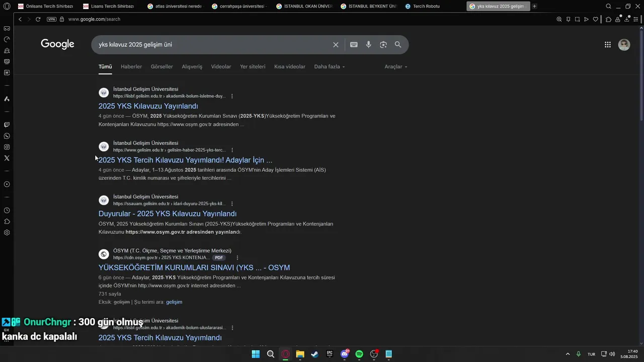Expand the Araçlar tools dropdown
Image resolution: width=644 pixels, height=362 pixels.
point(396,66)
